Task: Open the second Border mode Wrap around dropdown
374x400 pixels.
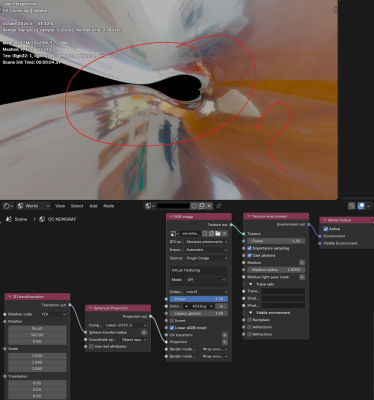Action: click(x=214, y=356)
